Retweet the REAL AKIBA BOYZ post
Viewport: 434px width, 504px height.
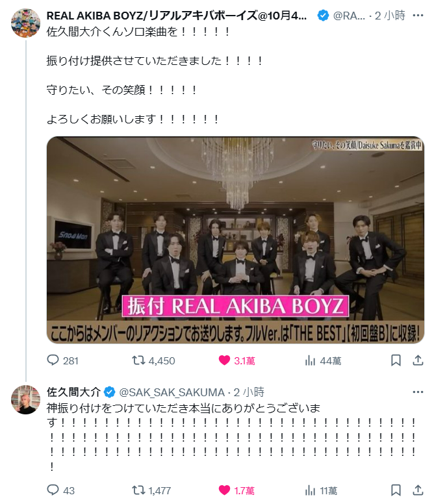[153, 360]
